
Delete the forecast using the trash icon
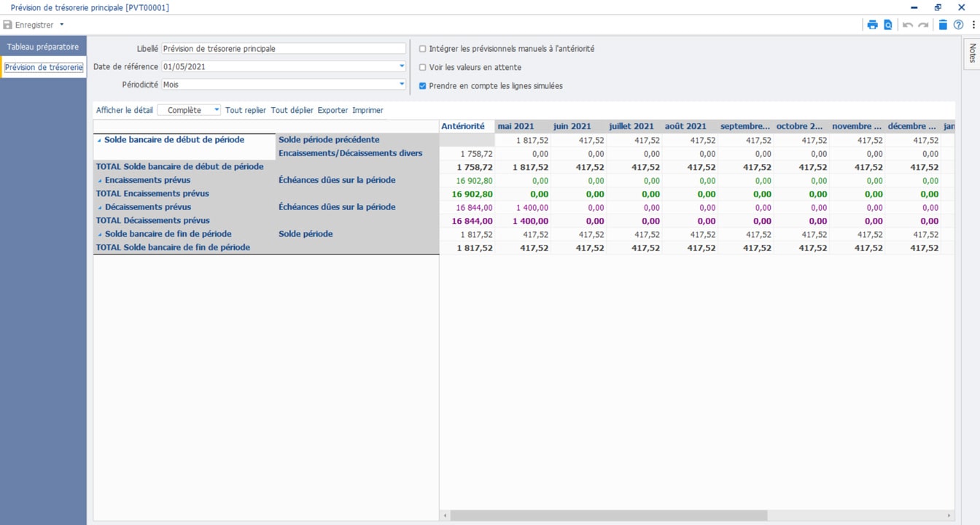tap(943, 25)
